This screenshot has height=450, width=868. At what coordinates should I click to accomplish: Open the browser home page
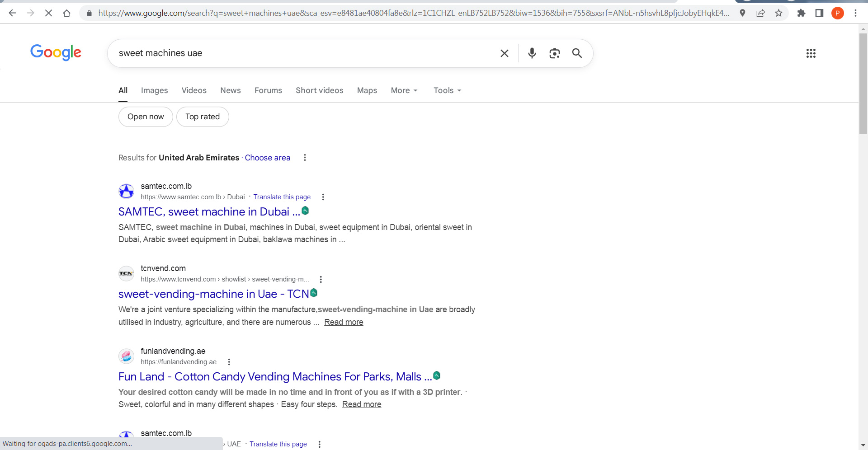pyautogui.click(x=66, y=13)
